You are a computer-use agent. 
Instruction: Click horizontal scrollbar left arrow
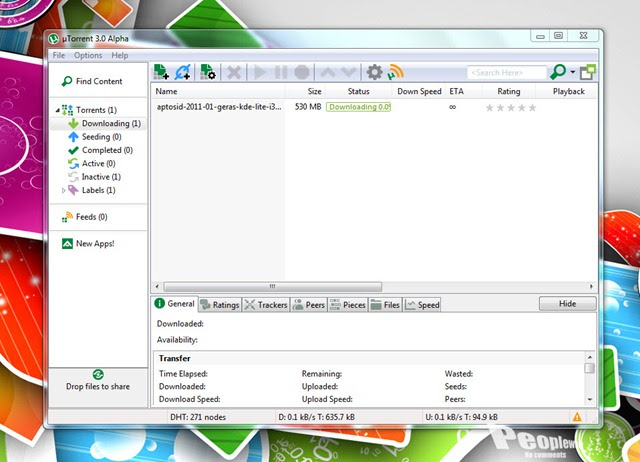point(157,287)
